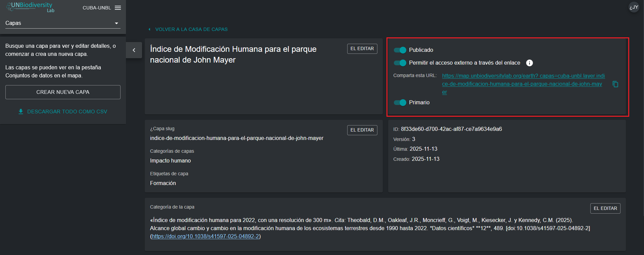The height and width of the screenshot is (255, 644).
Task: Click the UN Biodiversity Lab logo
Action: (30, 7)
